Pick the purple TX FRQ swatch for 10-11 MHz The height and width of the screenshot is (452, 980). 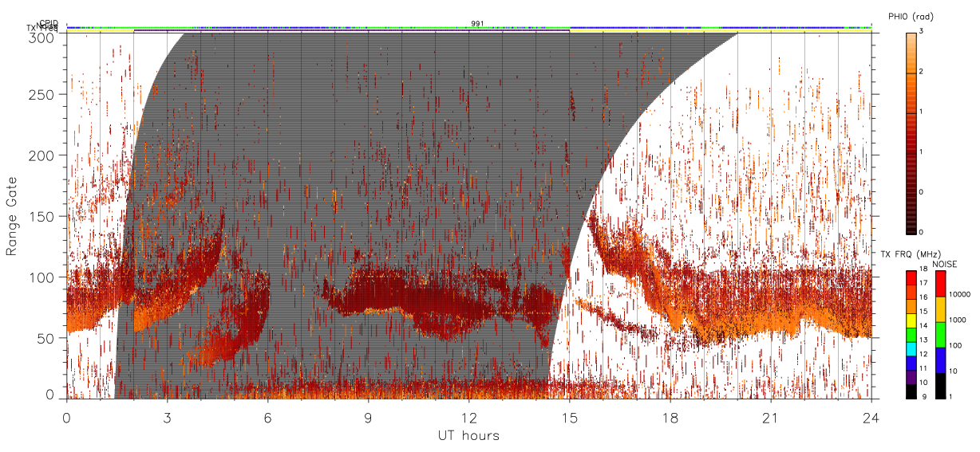point(911,376)
